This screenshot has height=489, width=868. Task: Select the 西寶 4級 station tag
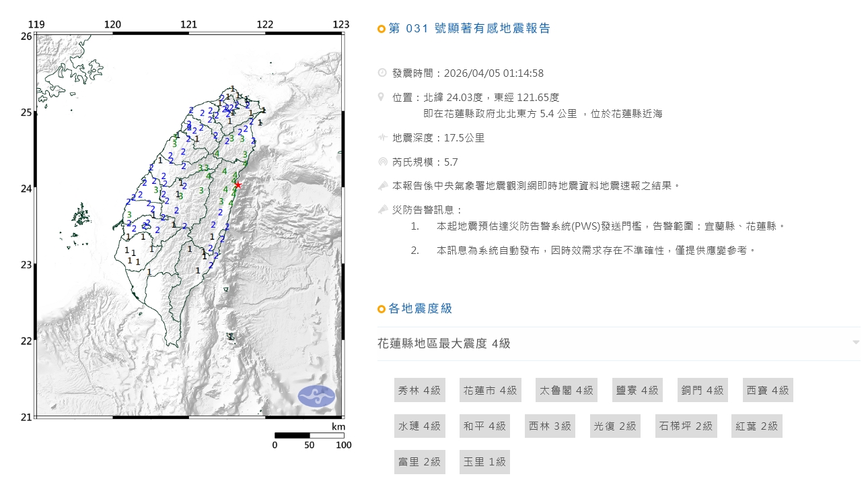767,390
